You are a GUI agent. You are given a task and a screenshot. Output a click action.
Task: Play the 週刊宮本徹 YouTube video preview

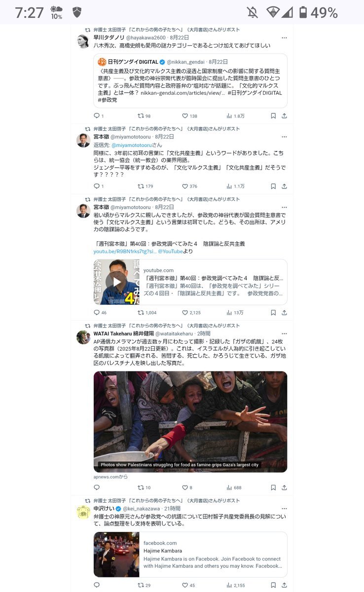pos(116,282)
